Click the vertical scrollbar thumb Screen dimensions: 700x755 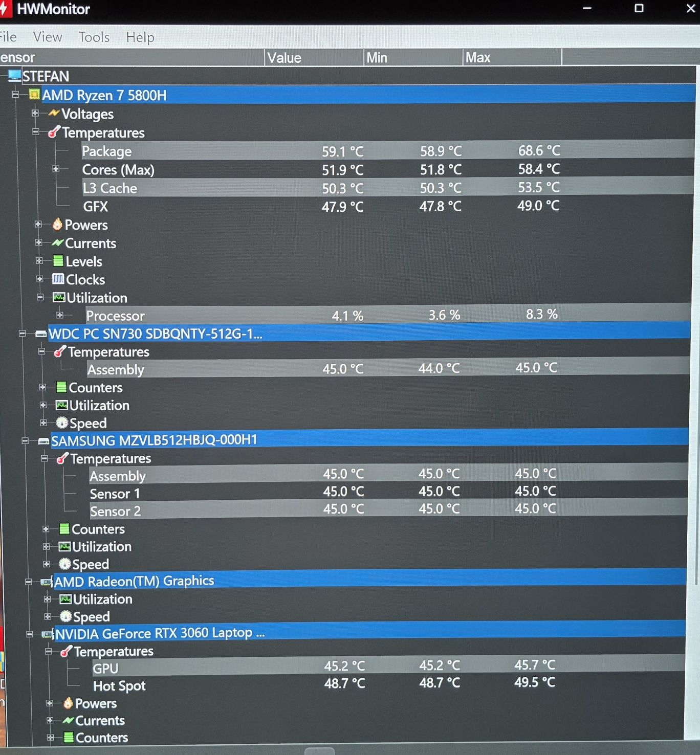pyautogui.click(x=696, y=327)
